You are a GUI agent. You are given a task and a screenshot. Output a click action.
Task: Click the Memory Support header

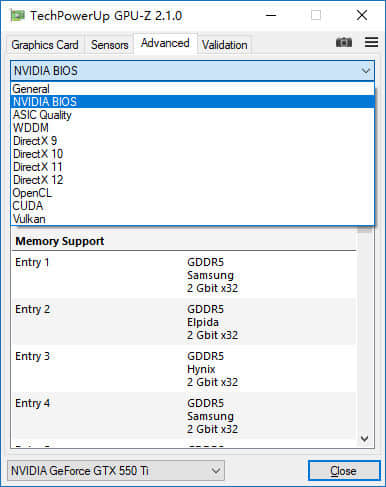(x=60, y=241)
